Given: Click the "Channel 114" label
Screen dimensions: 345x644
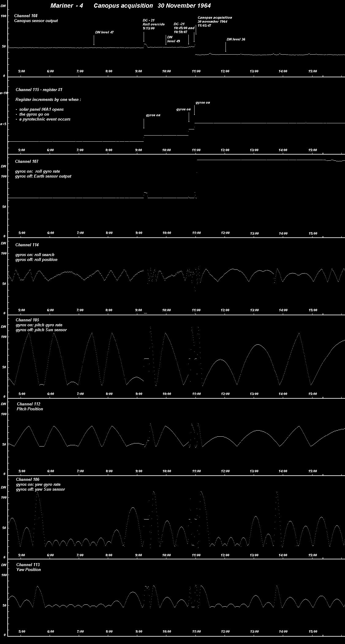Looking at the screenshot, I should point(27,245).
